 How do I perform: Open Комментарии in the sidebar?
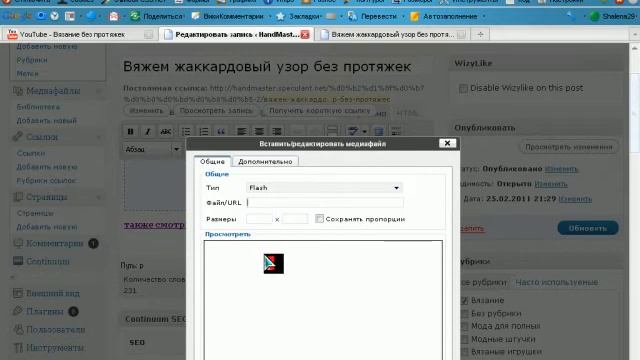(x=55, y=244)
